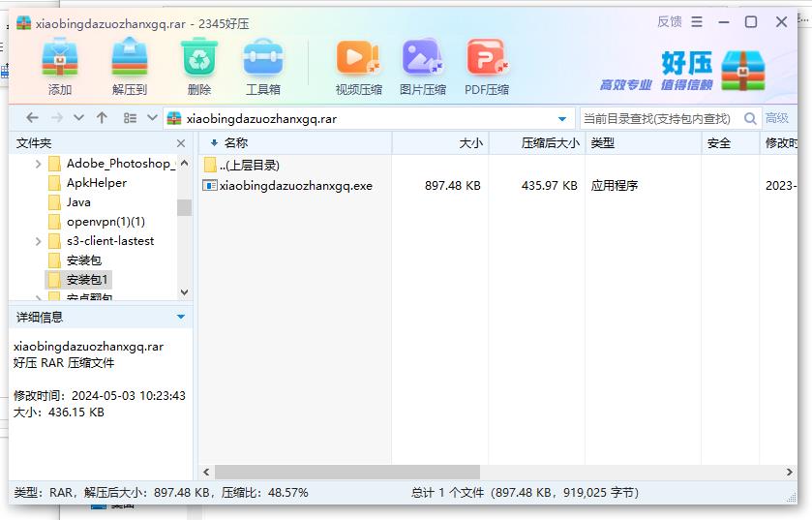Click the 大小: 436.15 KB detail text
812x520 pixels.
(58, 413)
